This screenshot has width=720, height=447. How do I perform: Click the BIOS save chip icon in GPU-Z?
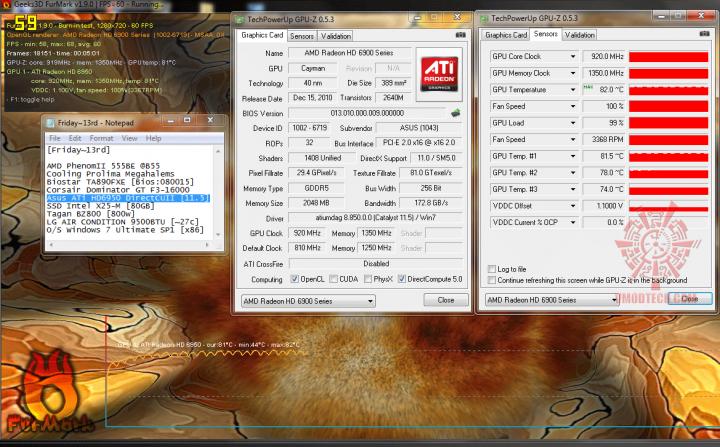pyautogui.click(x=456, y=113)
